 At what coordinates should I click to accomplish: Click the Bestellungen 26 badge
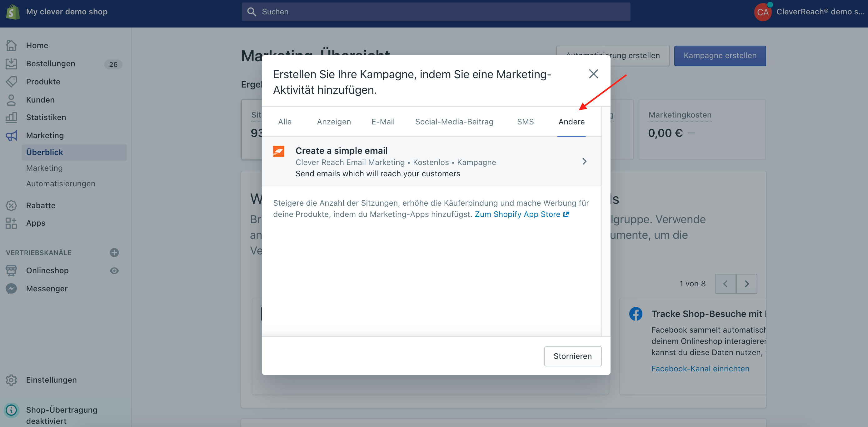pyautogui.click(x=113, y=64)
